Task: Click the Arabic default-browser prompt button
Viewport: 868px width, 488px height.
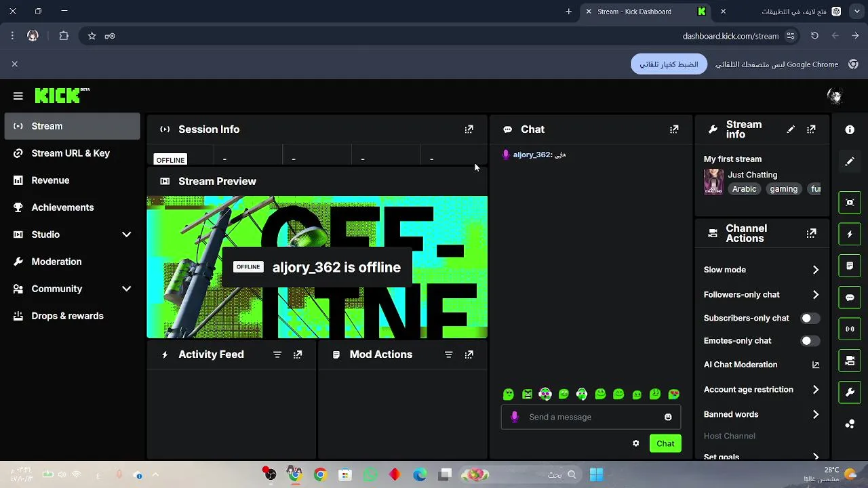Action: [669, 64]
